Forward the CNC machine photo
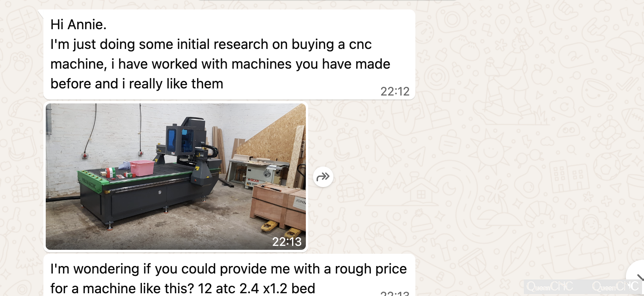 tap(323, 177)
